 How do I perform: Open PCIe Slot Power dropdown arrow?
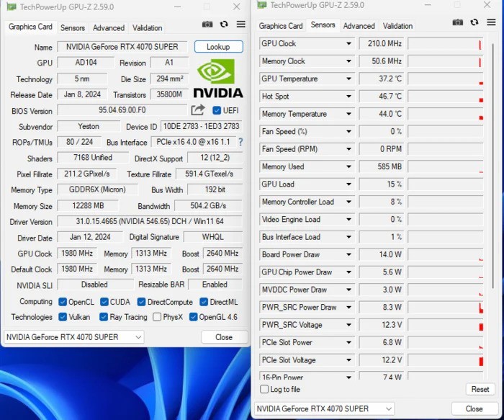tap(348, 342)
